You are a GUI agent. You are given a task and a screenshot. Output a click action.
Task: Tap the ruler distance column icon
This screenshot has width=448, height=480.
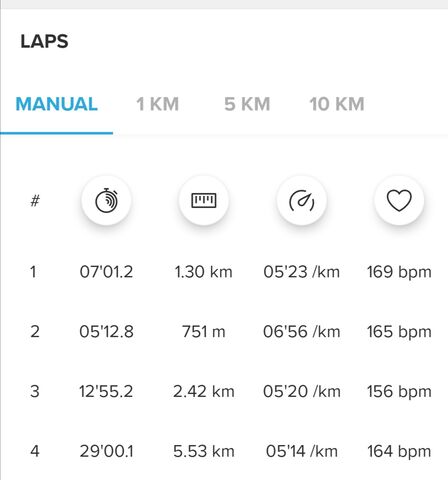pyautogui.click(x=204, y=200)
